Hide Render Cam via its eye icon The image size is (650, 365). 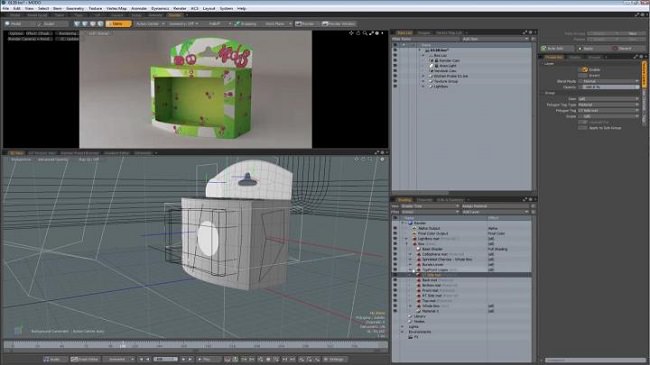click(395, 61)
